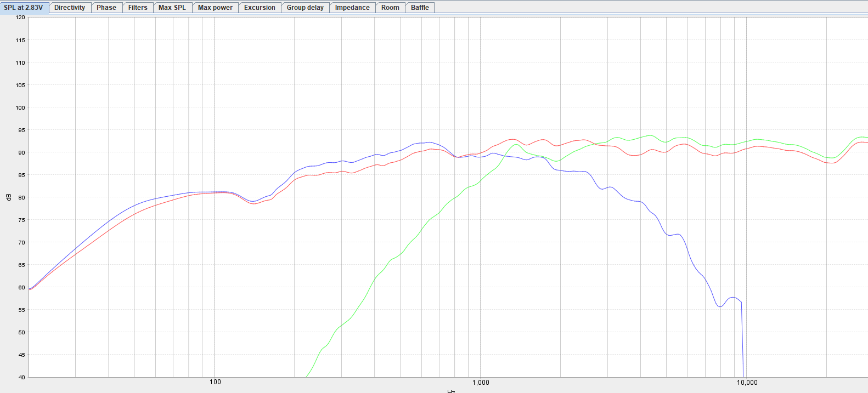Switch to the Max SPL tab
868x393 pixels.
click(172, 7)
